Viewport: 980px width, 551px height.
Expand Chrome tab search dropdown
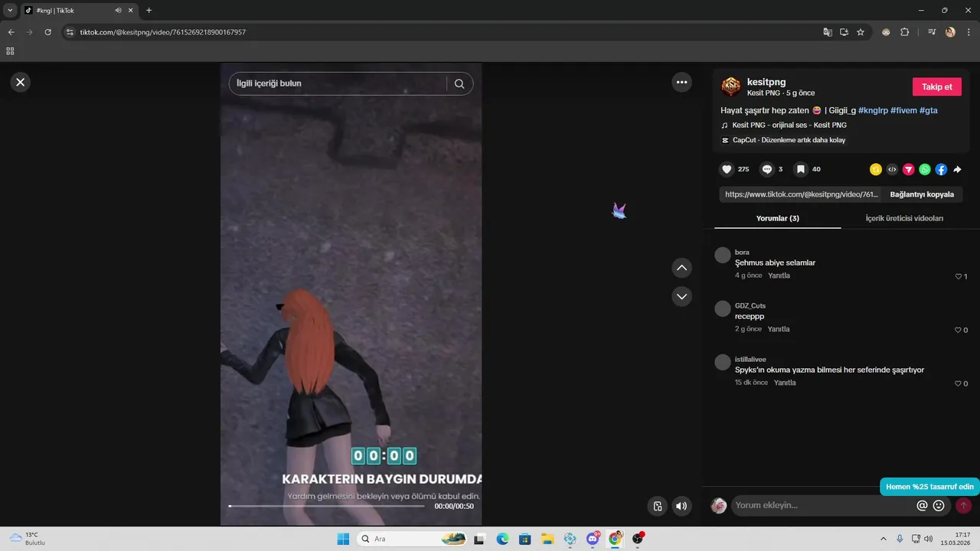[10, 10]
